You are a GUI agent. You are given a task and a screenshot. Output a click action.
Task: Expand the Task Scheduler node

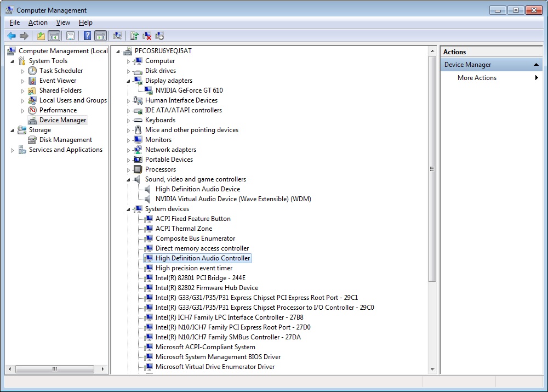pos(22,71)
